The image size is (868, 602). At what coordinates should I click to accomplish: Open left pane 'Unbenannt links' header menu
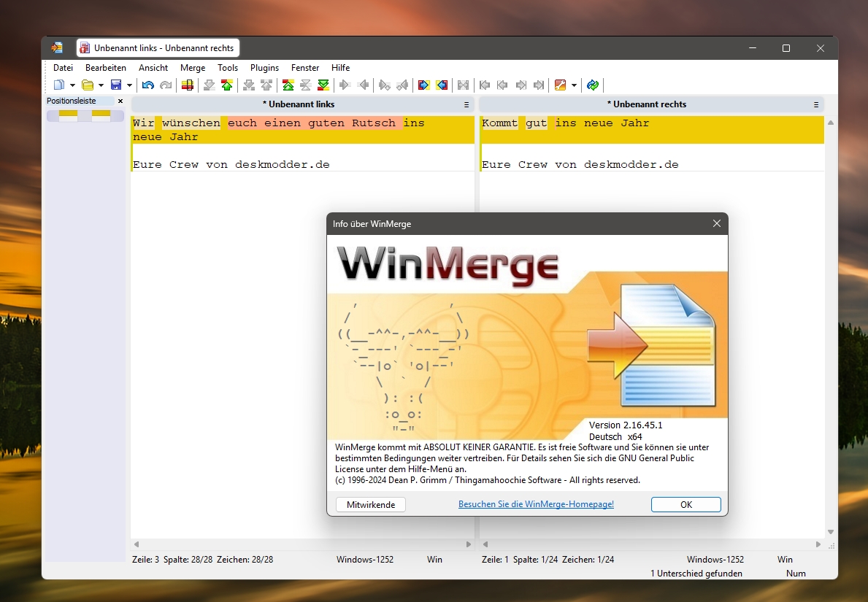466,104
